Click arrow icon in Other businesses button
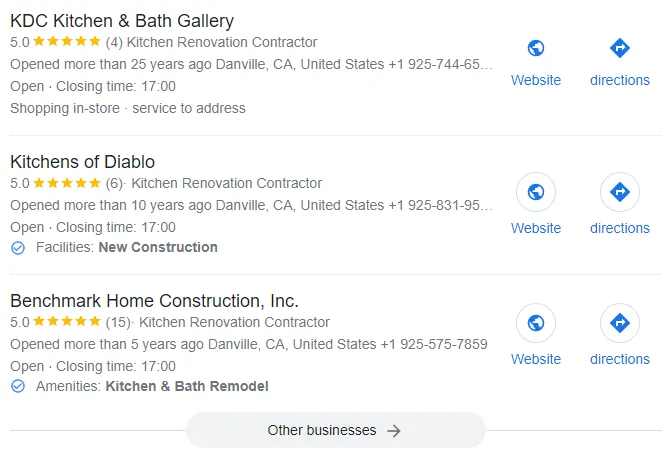This screenshot has height=456, width=666. coord(394,431)
